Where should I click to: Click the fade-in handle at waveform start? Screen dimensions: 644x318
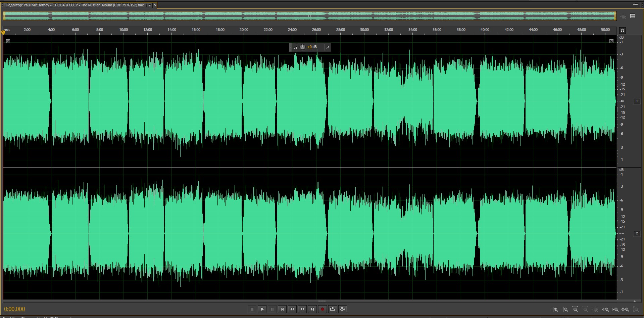pyautogui.click(x=8, y=41)
